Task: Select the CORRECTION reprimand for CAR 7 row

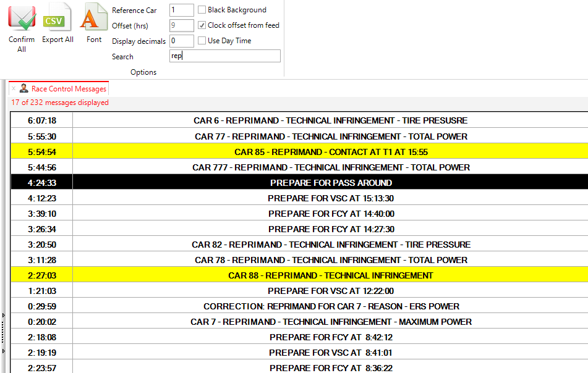Action: (x=331, y=306)
